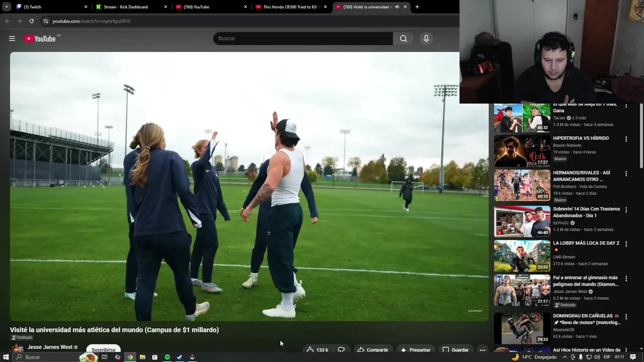This screenshot has height=362, width=644.
Task: Mute the playing tab via speaker icon
Action: [397, 7]
